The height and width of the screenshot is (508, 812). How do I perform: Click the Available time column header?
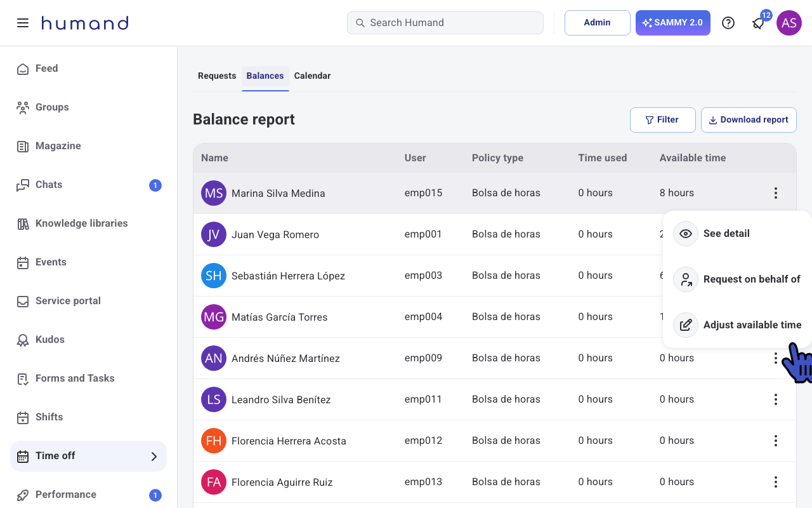pos(693,158)
